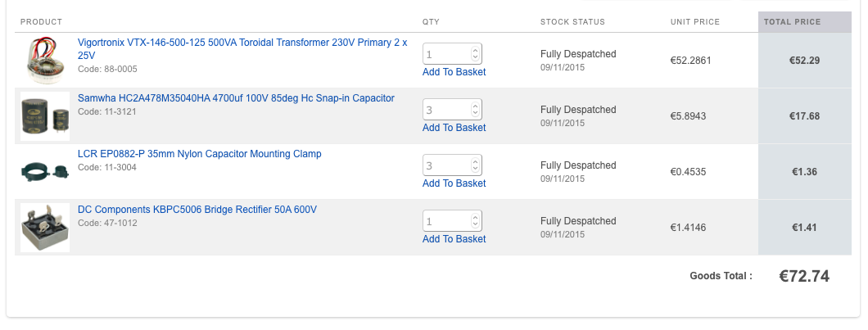Add the bridge rectifier to basket

(x=454, y=239)
